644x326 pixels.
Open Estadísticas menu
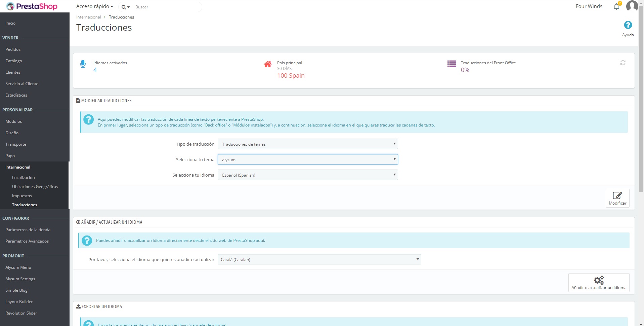(x=16, y=95)
